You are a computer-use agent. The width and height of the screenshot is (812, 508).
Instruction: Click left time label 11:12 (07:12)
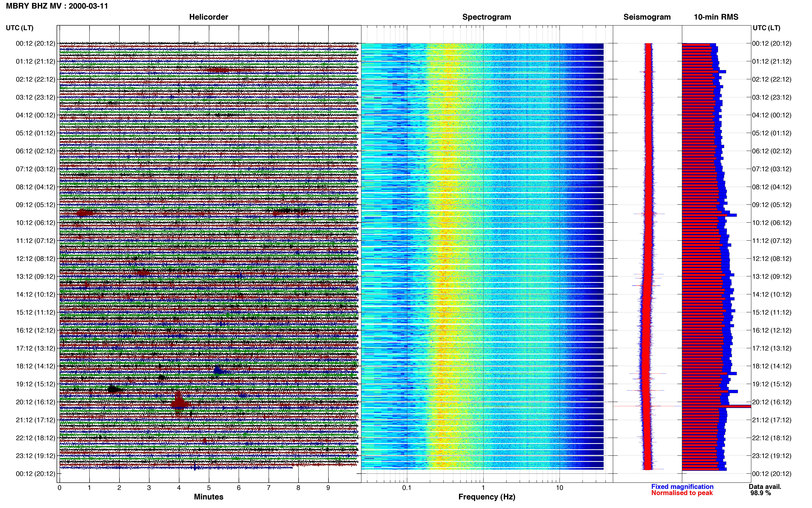point(36,240)
